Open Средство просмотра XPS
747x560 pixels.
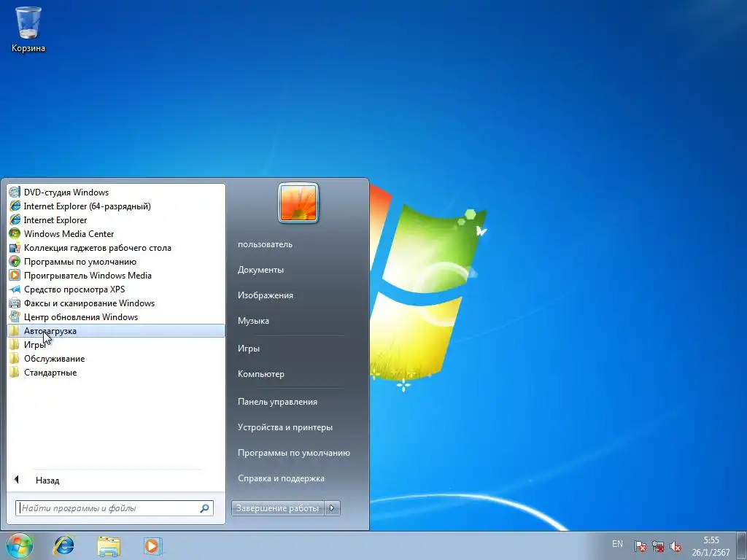pos(116,289)
